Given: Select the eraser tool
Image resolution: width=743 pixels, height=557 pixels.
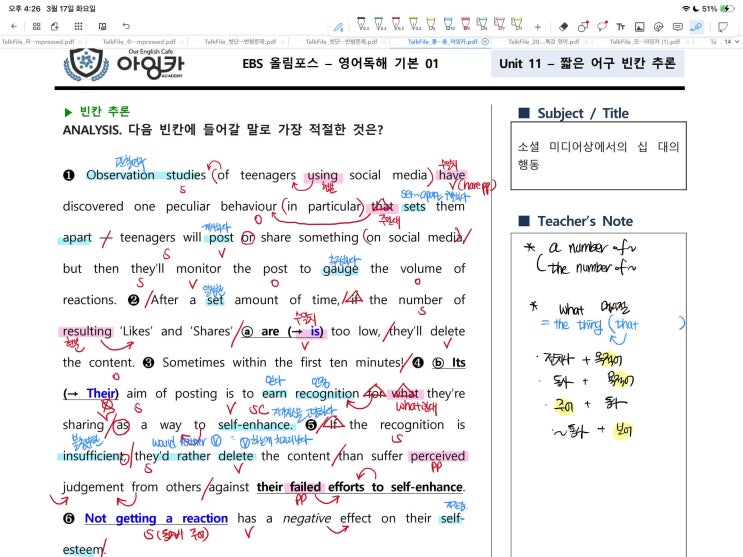Looking at the screenshot, I should (x=563, y=26).
